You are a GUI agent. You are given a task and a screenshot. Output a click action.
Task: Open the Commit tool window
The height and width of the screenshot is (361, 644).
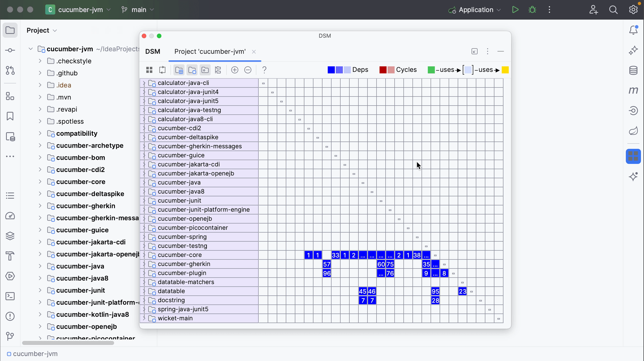10,50
